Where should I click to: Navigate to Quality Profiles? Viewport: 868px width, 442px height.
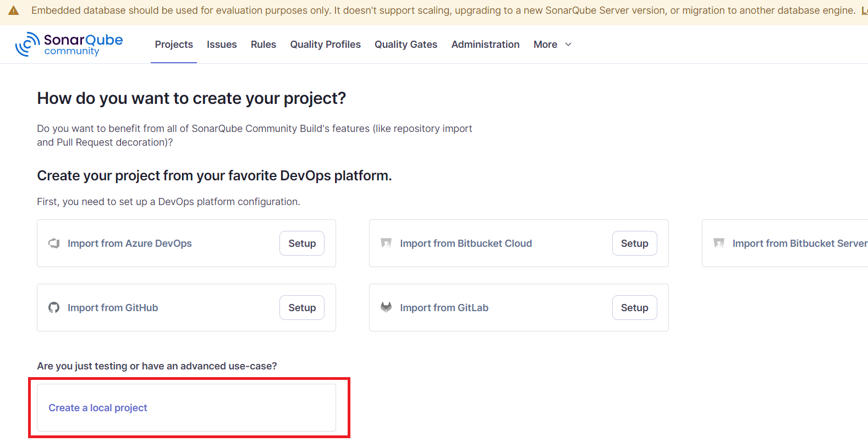tap(325, 45)
